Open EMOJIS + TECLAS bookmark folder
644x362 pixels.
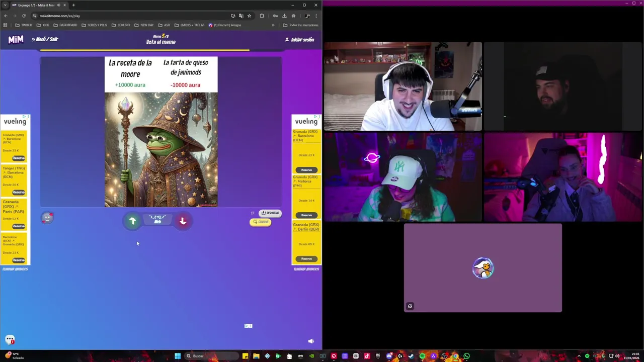click(x=190, y=25)
